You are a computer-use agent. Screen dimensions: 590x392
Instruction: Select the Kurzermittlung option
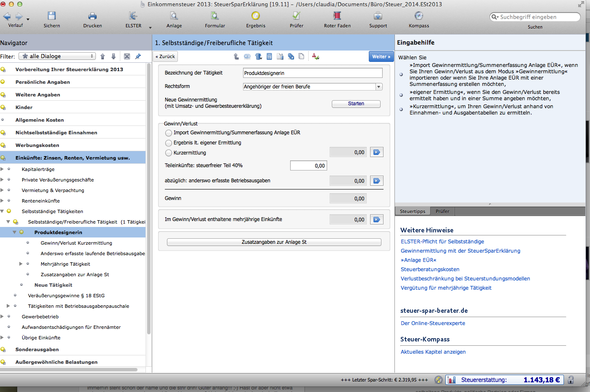(x=168, y=153)
